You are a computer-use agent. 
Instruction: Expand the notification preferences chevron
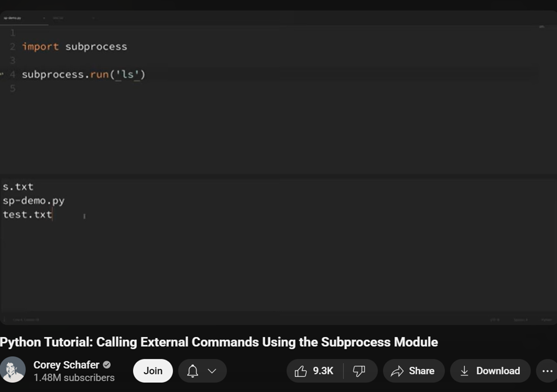212,371
